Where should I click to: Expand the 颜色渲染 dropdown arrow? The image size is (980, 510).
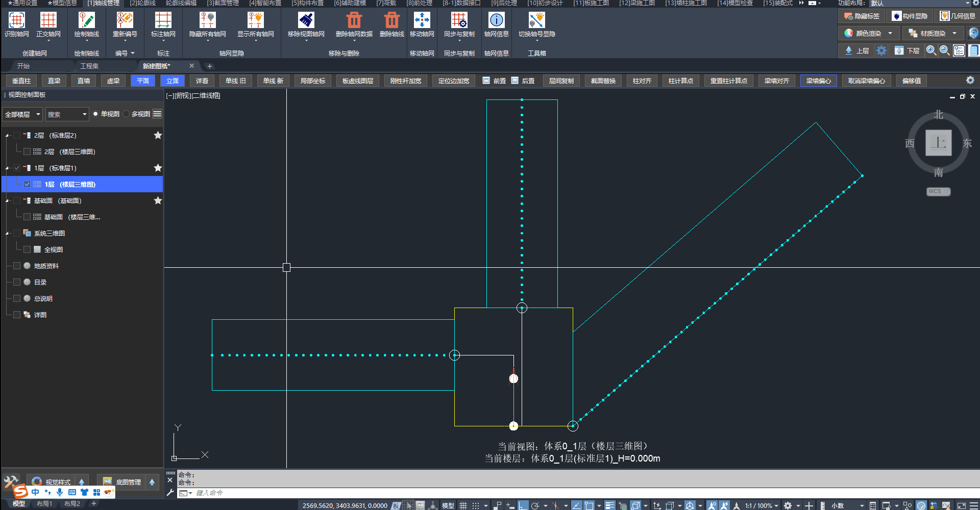(x=890, y=34)
